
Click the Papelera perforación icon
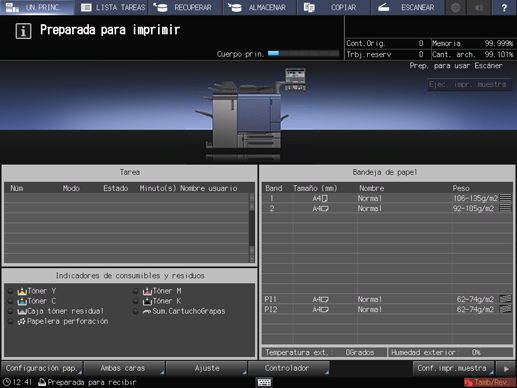22,321
